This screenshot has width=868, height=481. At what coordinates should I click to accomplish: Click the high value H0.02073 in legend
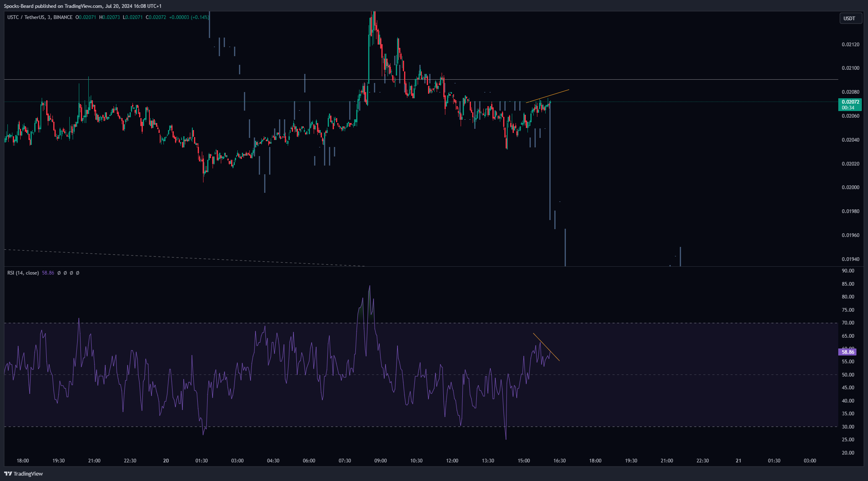point(109,17)
